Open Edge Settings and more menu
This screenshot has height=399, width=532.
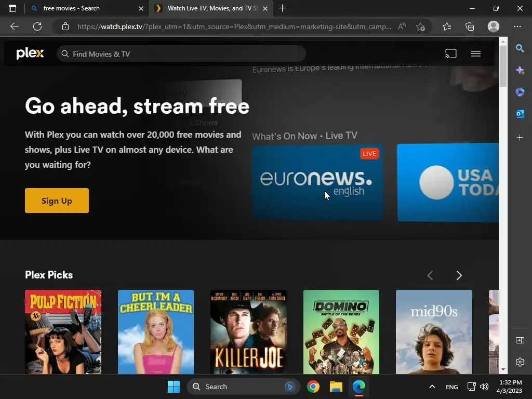(517, 26)
